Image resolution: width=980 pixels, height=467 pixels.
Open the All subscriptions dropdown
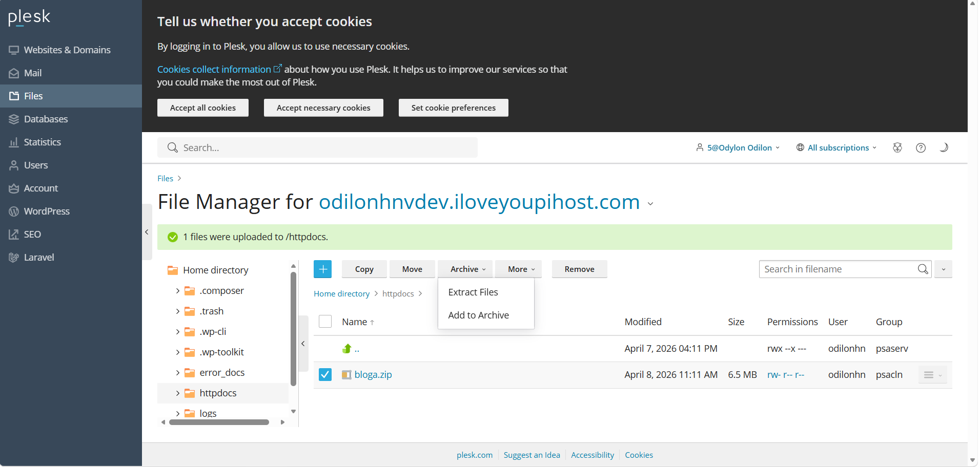(836, 147)
